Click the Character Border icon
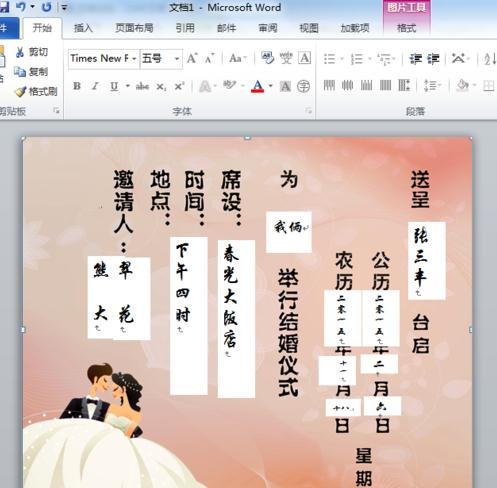 pos(304,58)
